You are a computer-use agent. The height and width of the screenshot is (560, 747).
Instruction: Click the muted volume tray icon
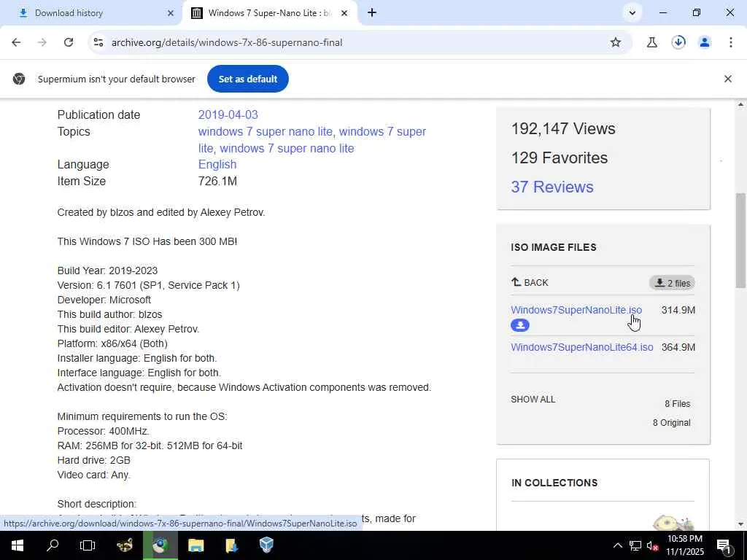pyautogui.click(x=652, y=545)
